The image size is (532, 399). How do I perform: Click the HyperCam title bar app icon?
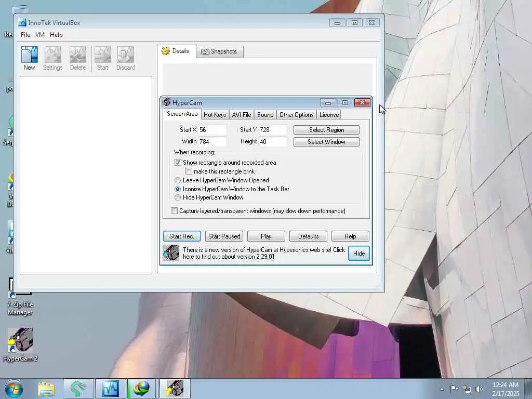coord(167,102)
